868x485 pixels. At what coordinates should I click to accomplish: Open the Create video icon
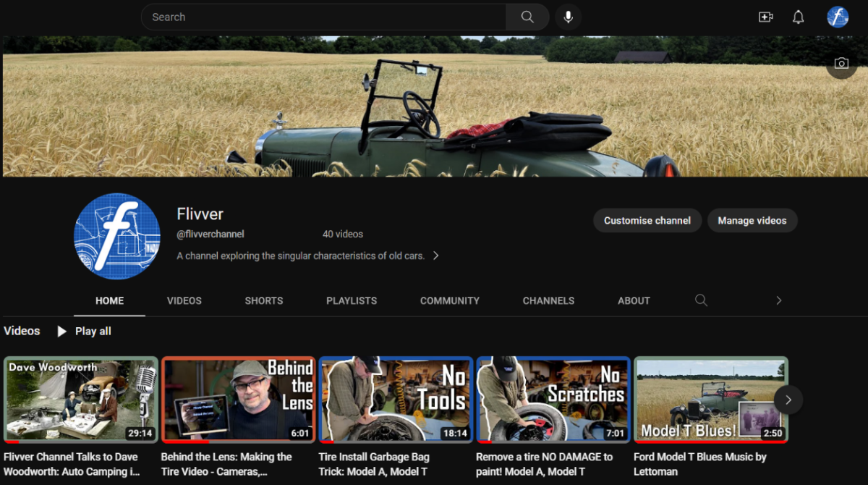click(765, 17)
